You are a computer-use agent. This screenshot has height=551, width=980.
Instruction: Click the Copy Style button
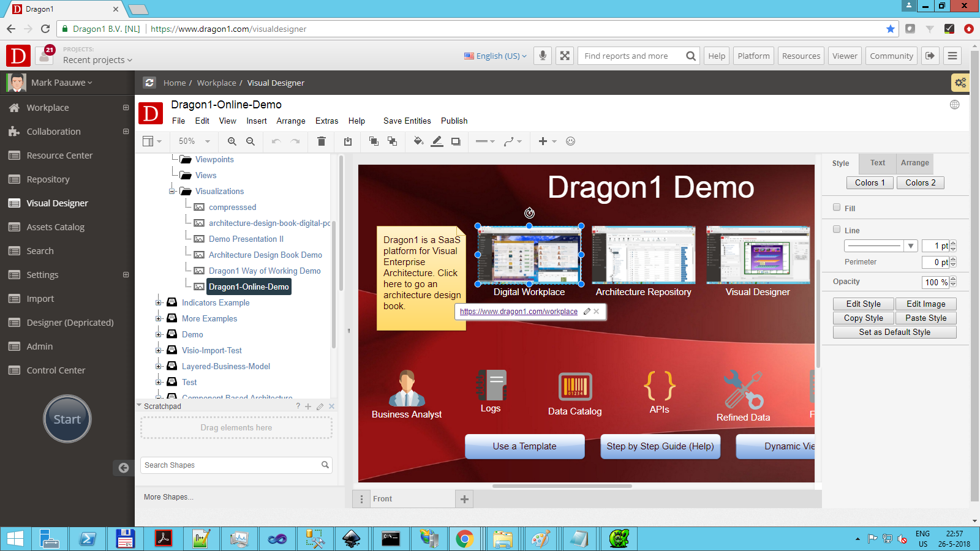click(x=864, y=318)
